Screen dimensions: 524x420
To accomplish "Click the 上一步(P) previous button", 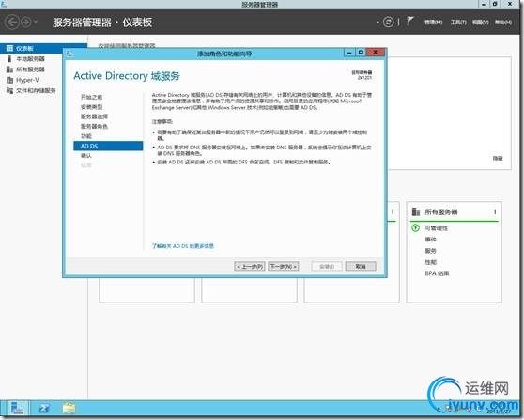I will (250, 266).
